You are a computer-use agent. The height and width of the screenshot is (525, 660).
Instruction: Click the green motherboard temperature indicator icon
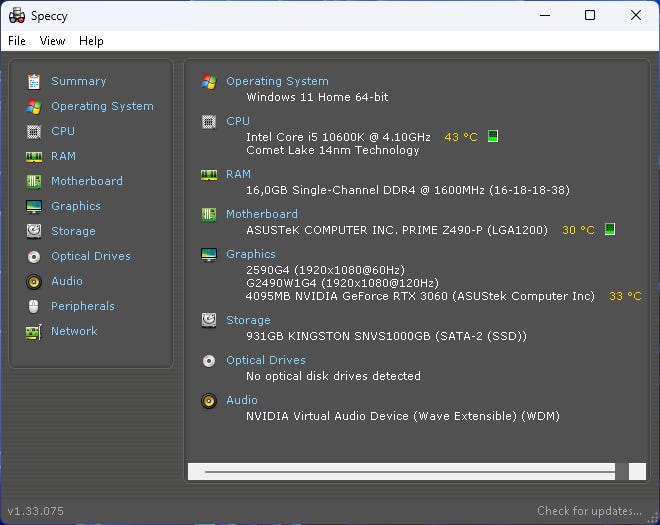click(610, 229)
